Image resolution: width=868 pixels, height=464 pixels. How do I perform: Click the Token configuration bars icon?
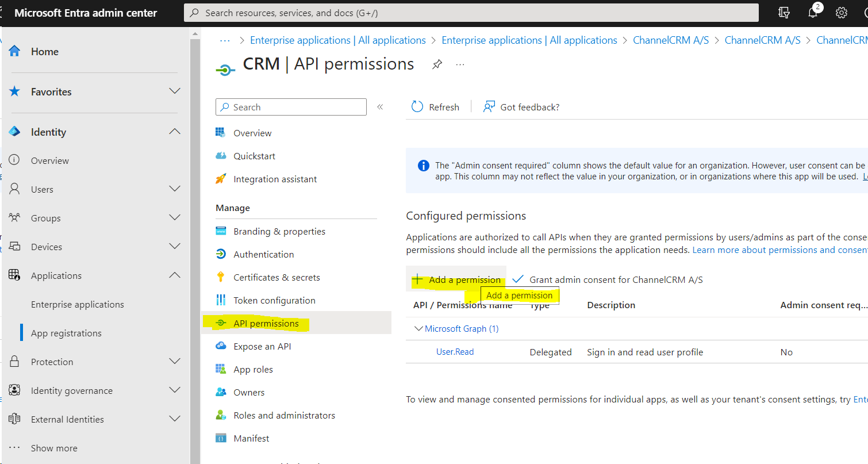pos(221,300)
